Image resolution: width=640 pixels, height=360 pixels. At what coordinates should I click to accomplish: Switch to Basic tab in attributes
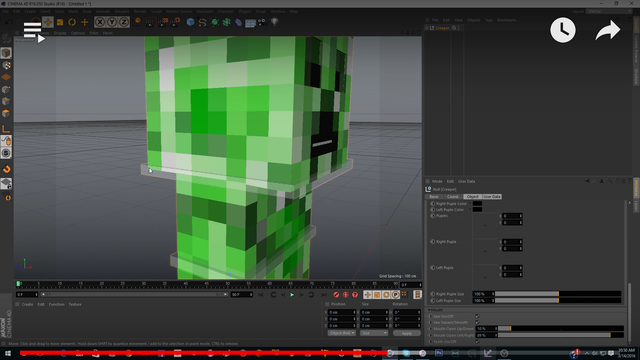[434, 197]
